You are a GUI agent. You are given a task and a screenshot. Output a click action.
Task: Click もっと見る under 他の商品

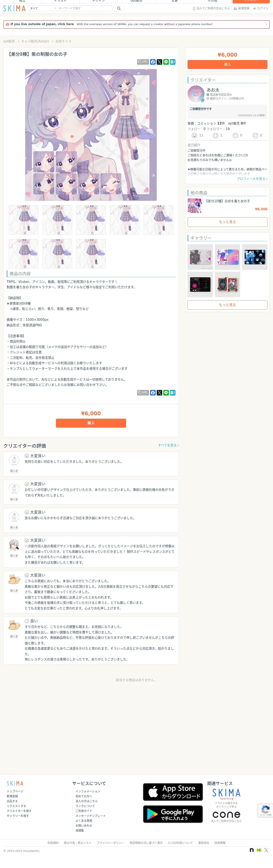(227, 222)
